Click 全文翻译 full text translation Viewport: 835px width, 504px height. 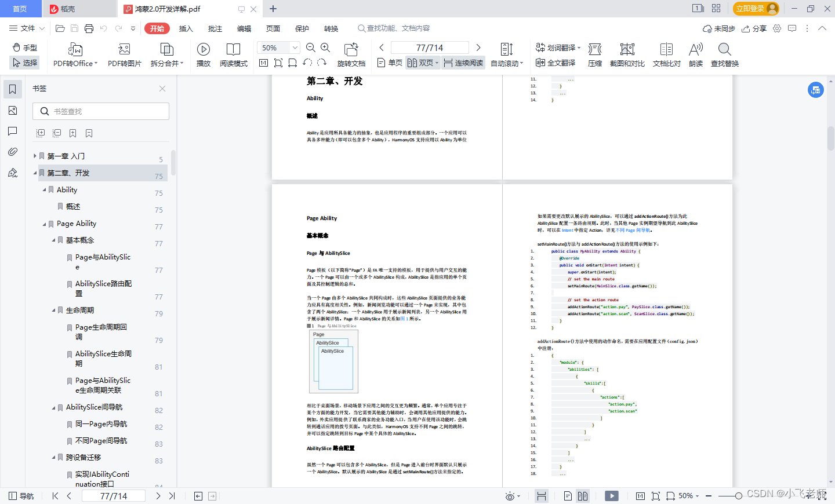click(x=556, y=63)
